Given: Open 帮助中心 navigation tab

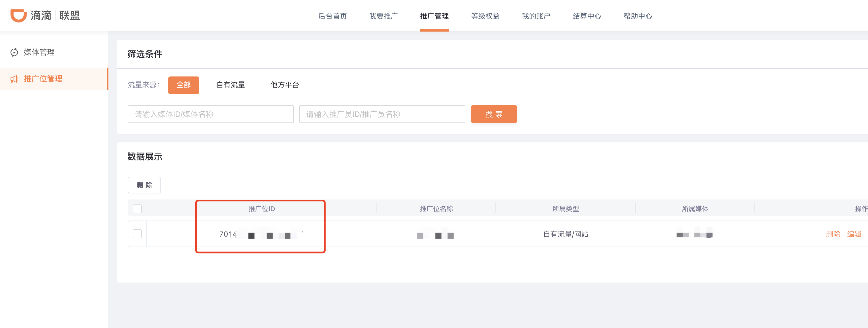Looking at the screenshot, I should point(638,16).
